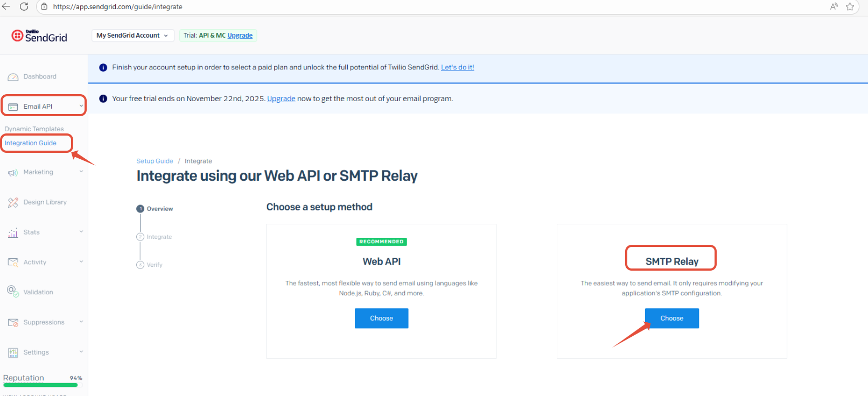The image size is (868, 396).
Task: Open the My SendGrid Account dropdown
Action: (132, 36)
